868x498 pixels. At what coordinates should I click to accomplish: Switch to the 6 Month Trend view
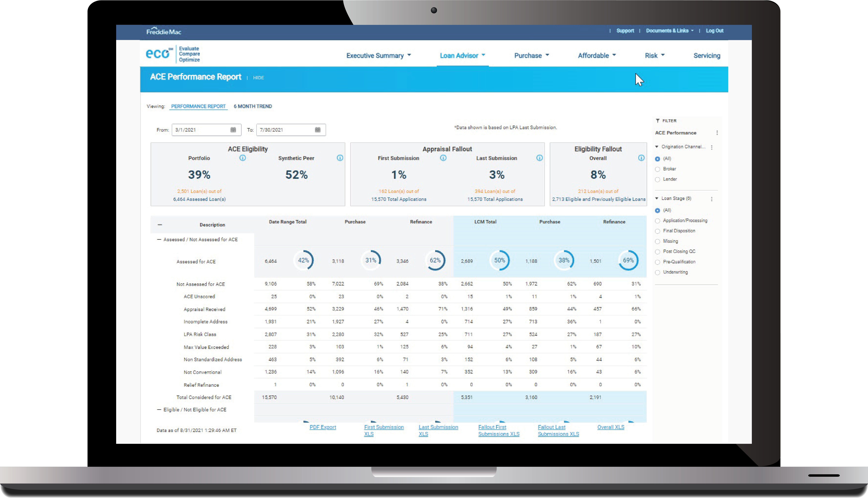coord(253,106)
